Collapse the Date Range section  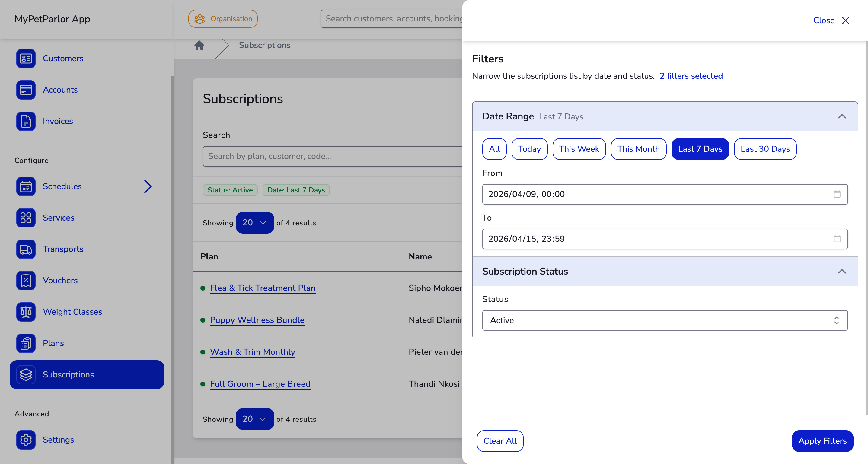pos(842,116)
